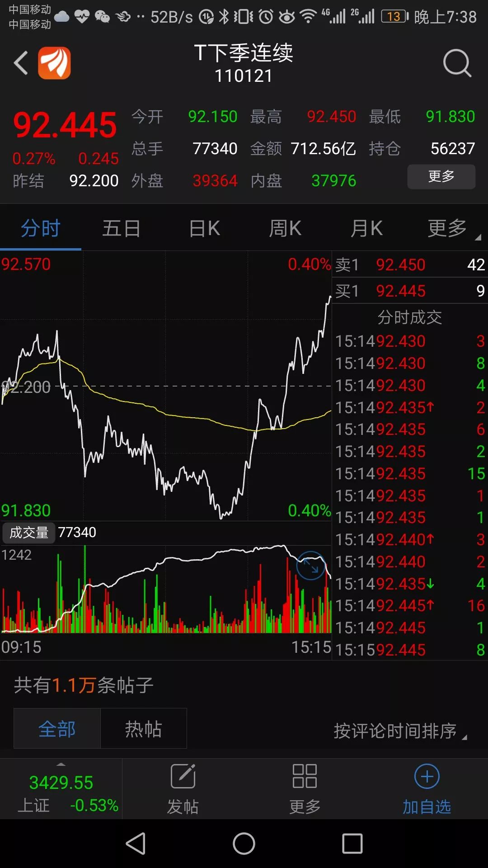Switch to the 五日 chart tab
The image size is (488, 868).
[x=122, y=228]
